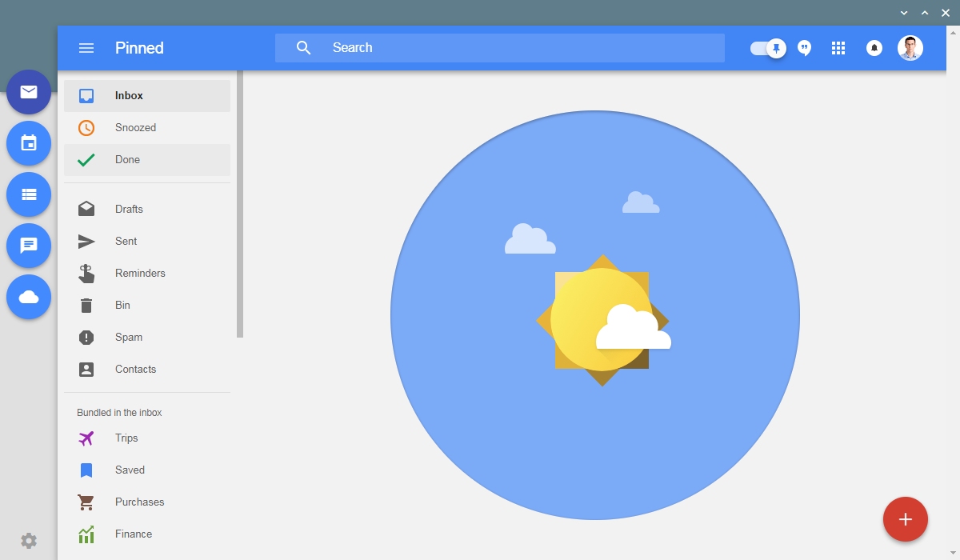The width and height of the screenshot is (960, 560).
Task: Click the green Done checkmark icon
Action: pos(86,160)
